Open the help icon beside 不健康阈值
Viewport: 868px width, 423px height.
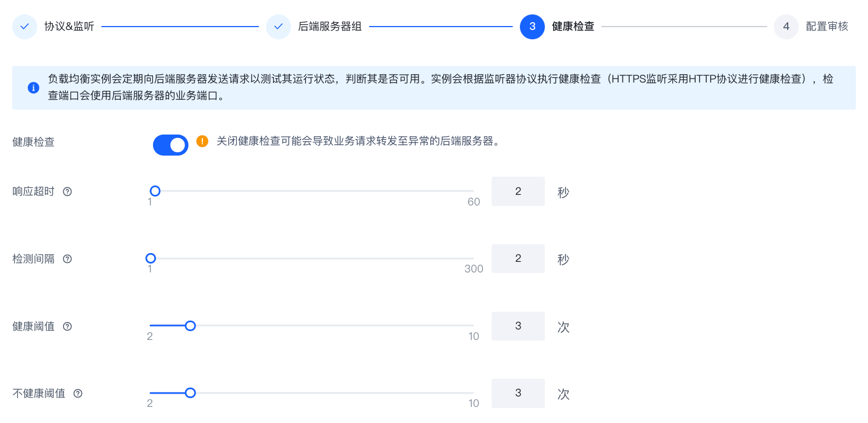[78, 393]
